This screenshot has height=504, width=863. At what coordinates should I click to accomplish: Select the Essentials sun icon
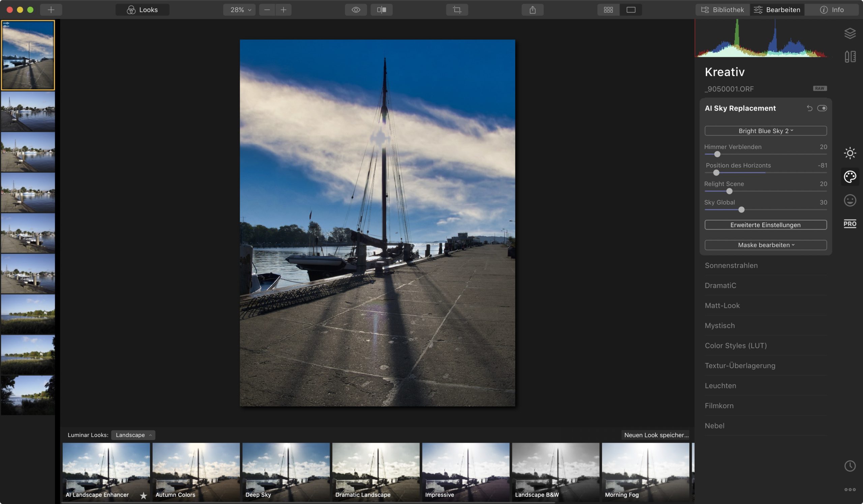(850, 153)
